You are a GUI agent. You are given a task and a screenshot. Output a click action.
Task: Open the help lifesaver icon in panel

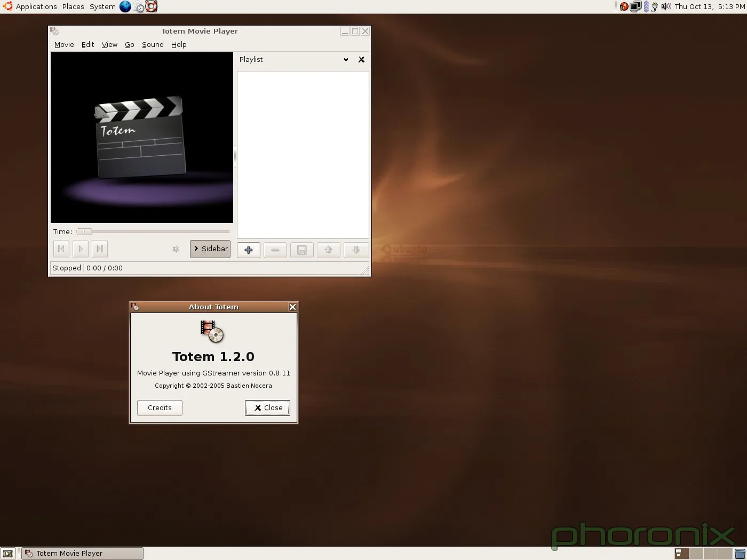click(x=152, y=6)
